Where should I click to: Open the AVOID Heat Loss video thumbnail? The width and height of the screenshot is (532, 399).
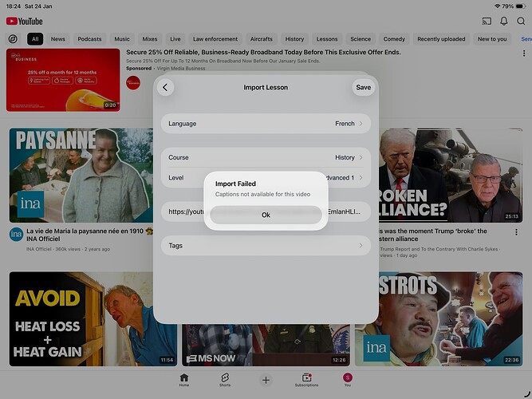93,318
